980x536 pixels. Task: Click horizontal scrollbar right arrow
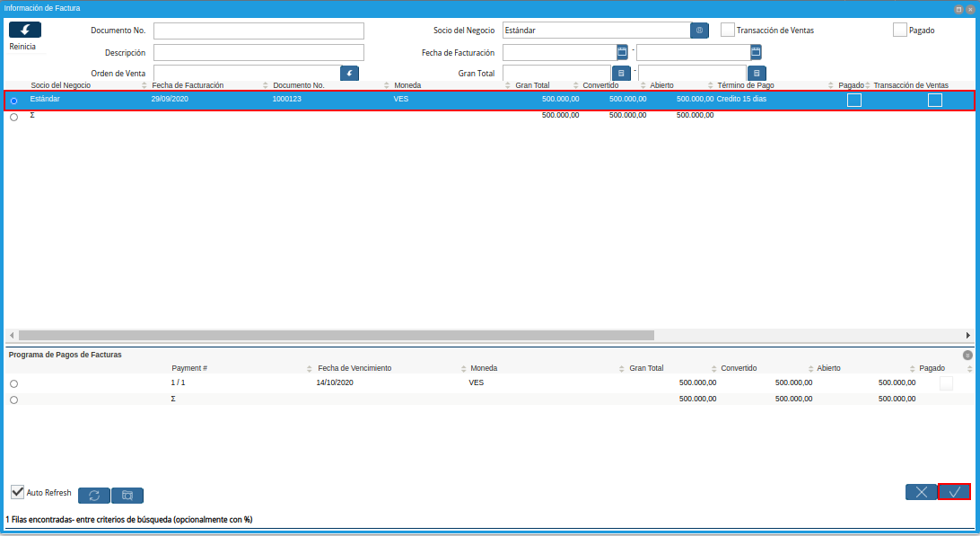coord(968,335)
